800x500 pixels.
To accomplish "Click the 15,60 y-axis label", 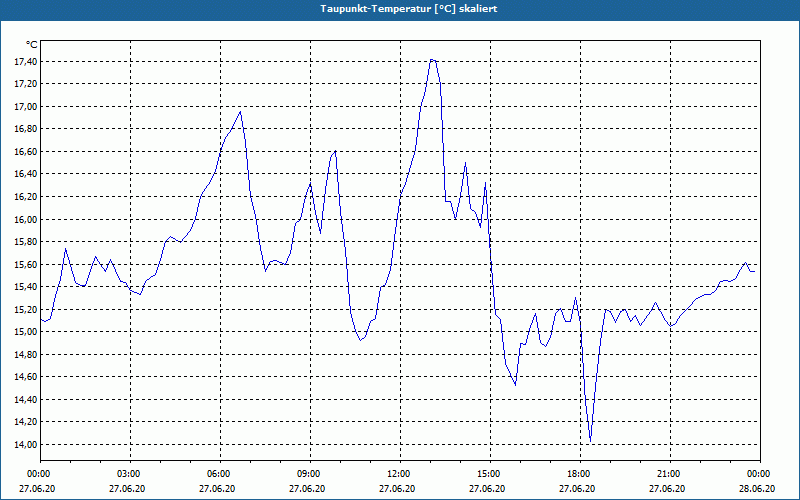I will click(26, 264).
